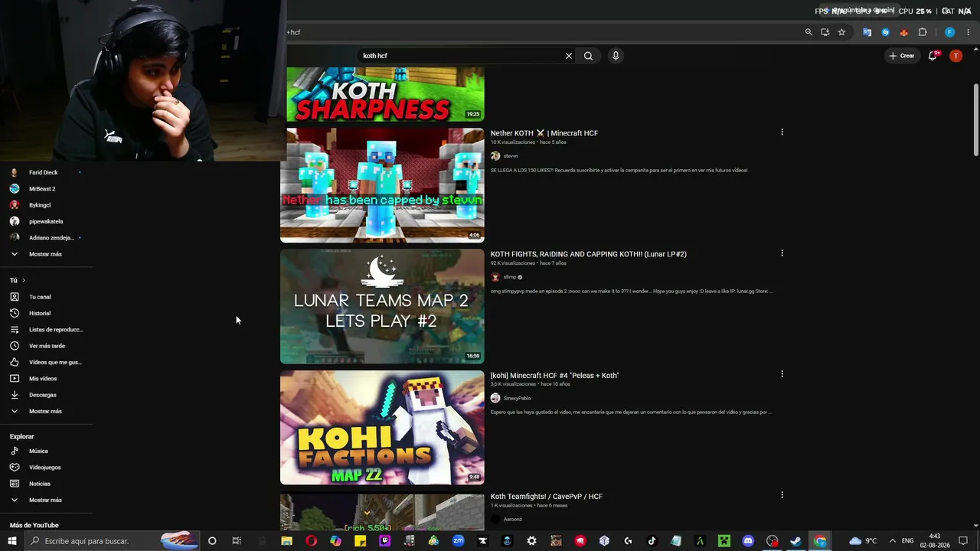Play the Kohi Factions Map 22 thumbnail

point(382,428)
